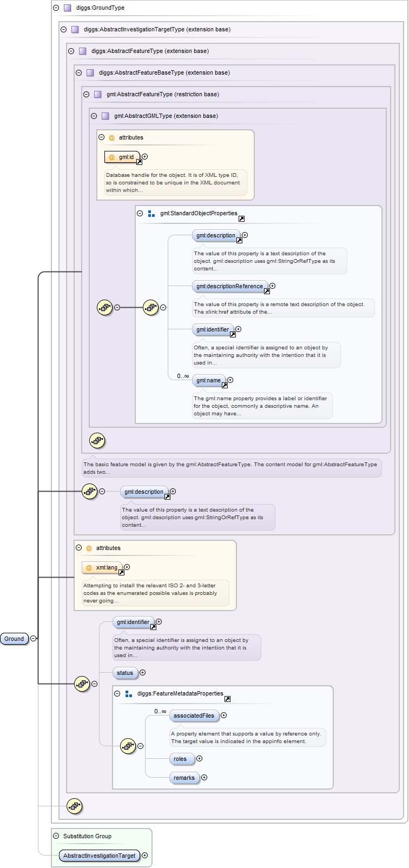The height and width of the screenshot is (868, 409).
Task: Select the status element
Action: (125, 673)
